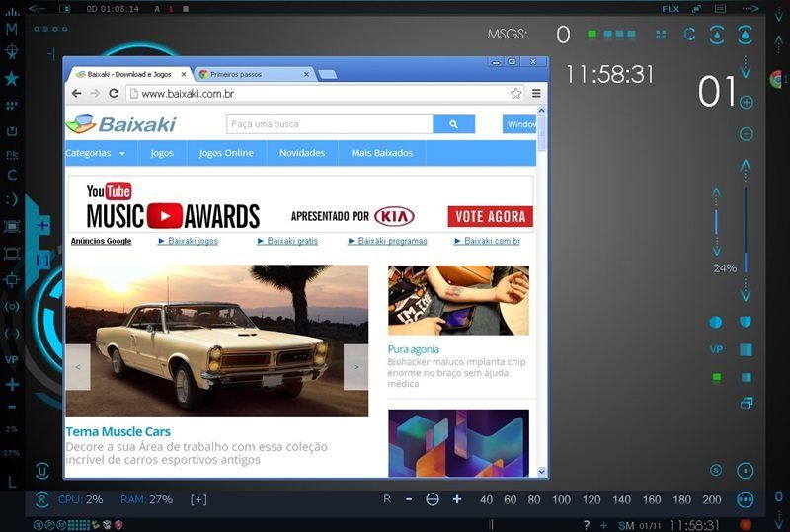Click circled minus icon below the 01 number
The width and height of the screenshot is (790, 532).
747,134
